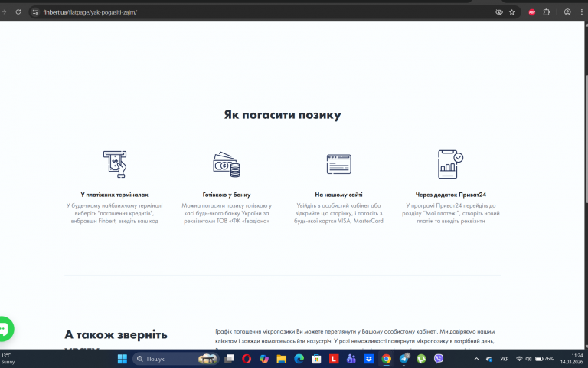Open File Explorer from the taskbar
Viewport: 588px width, 368px height.
click(x=281, y=359)
